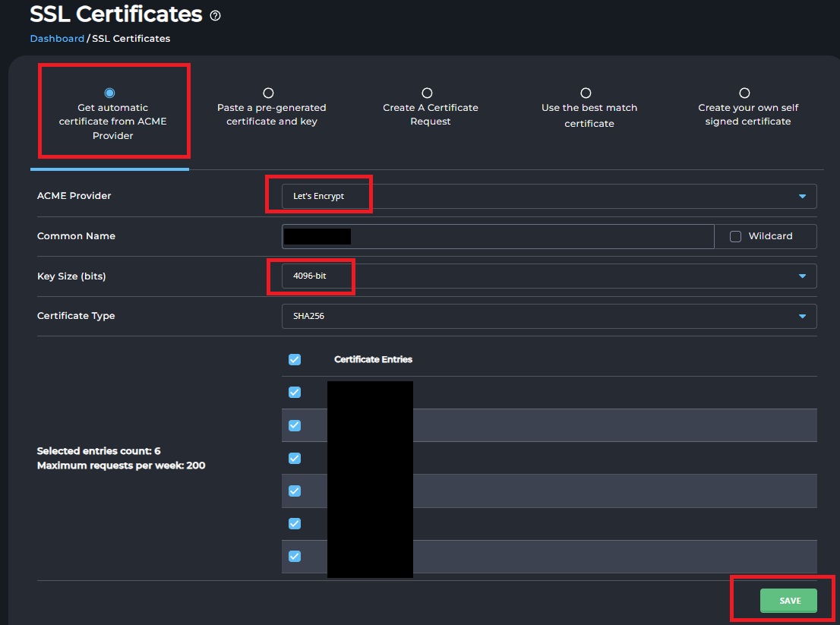Select Create A Certificate Request option
The height and width of the screenshot is (625, 840).
click(427, 93)
